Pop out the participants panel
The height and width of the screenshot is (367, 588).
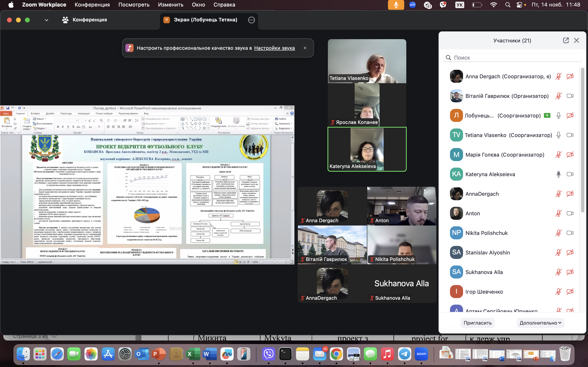(566, 40)
